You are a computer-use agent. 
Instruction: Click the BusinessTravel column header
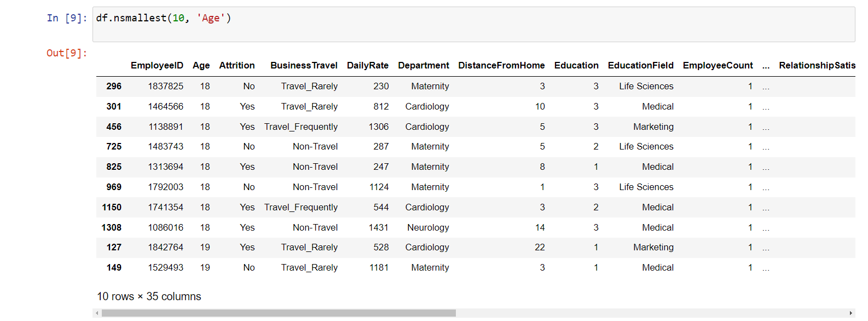(x=304, y=65)
